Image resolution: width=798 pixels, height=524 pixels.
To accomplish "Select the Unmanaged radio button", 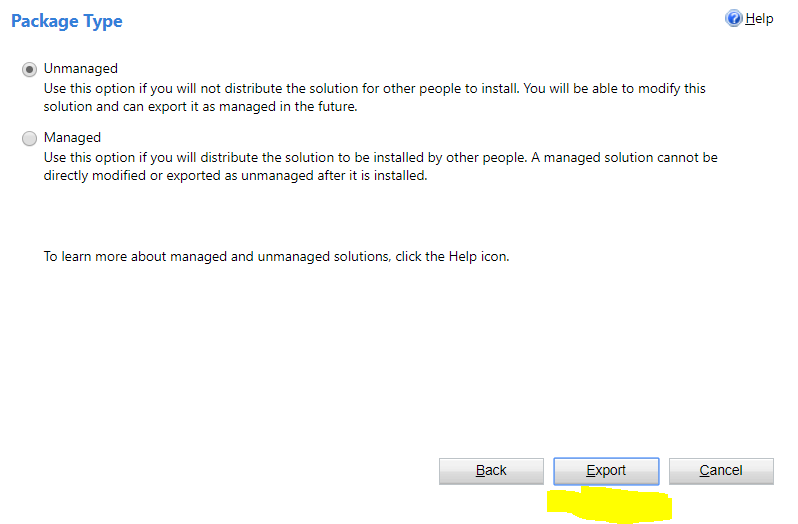I will pos(30,69).
